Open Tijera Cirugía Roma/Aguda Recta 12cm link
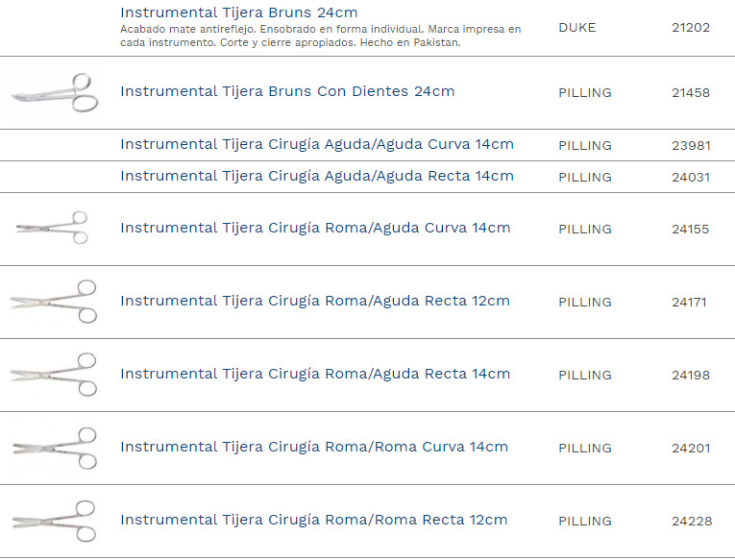735x560 pixels. pos(314,302)
